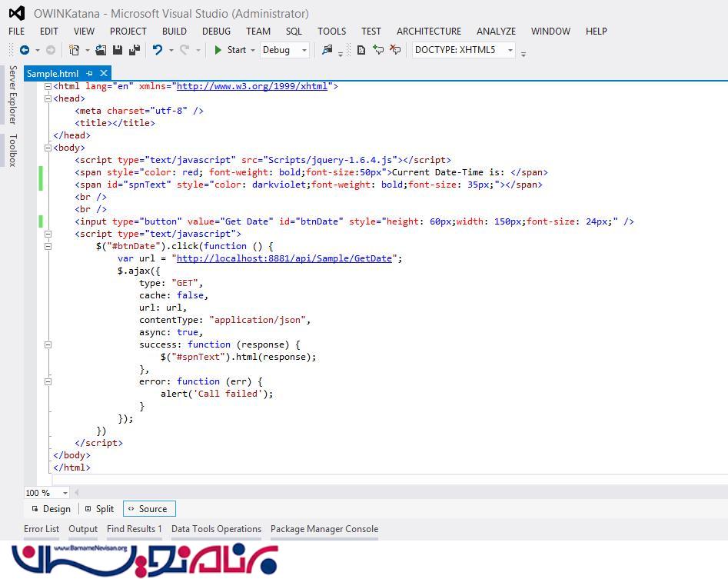Open the Server Explorer side panel
The width and height of the screenshot is (728, 579).
click(x=12, y=95)
